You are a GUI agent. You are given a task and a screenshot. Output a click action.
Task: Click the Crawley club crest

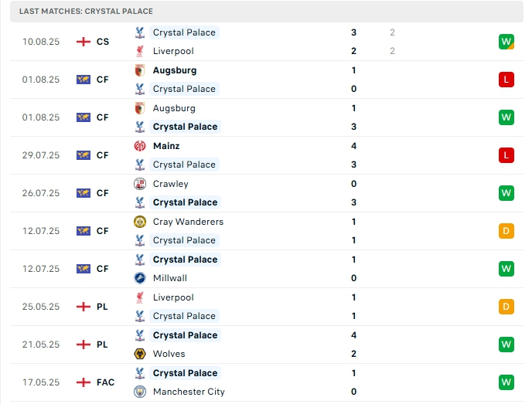click(x=139, y=184)
